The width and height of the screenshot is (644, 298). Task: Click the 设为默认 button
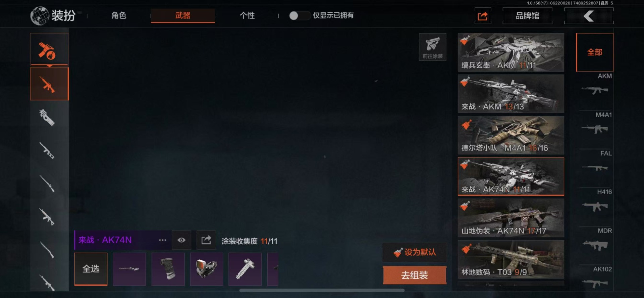tap(415, 252)
